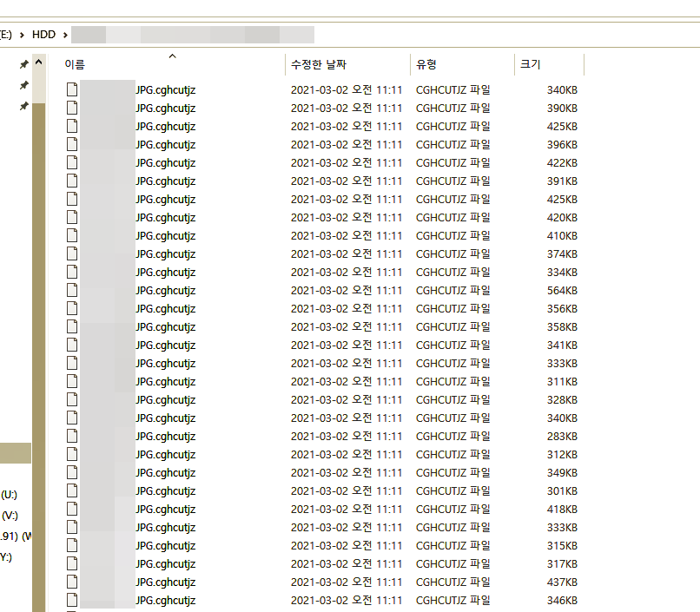
Task: Click the date cell in the 301KB row
Action: point(347,491)
